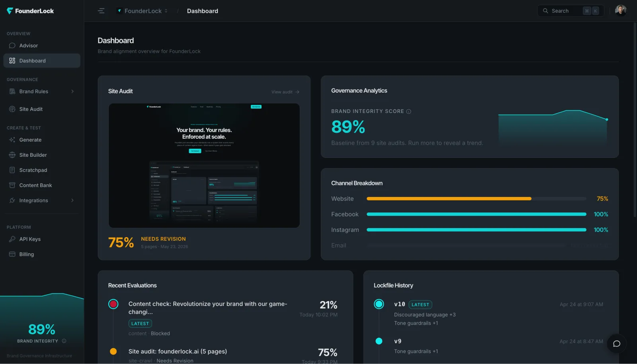Image resolution: width=637 pixels, height=364 pixels.
Task: Click the Discouraged language +3 entry
Action: tap(425, 315)
